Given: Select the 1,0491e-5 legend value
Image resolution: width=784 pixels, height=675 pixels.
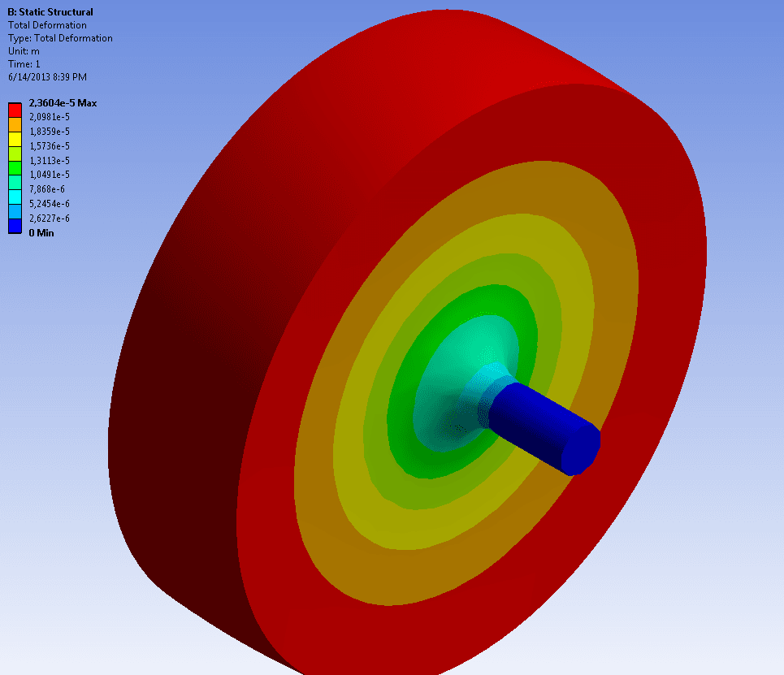Looking at the screenshot, I should tap(50, 175).
